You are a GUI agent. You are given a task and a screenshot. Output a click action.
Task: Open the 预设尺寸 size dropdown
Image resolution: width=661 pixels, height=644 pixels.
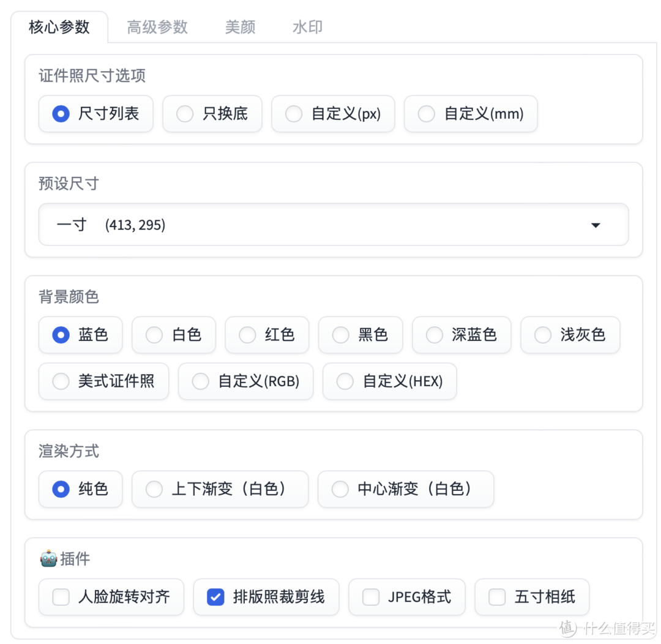[x=333, y=225]
